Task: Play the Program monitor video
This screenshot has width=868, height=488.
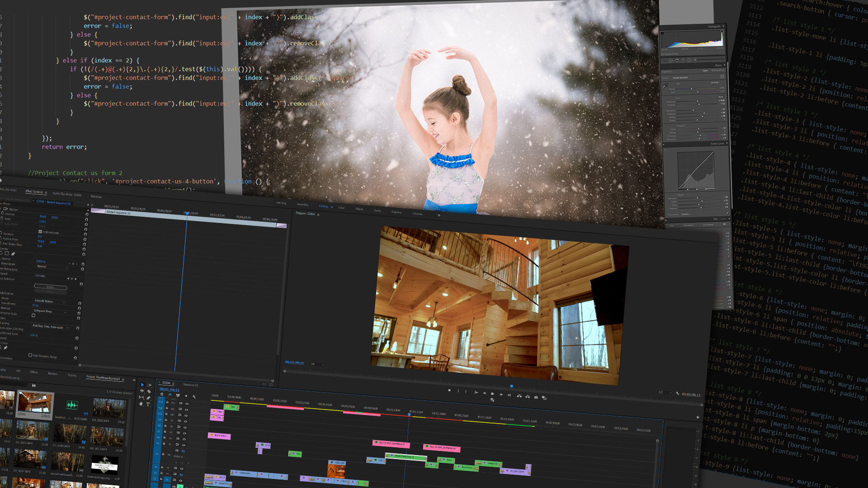Action: (x=493, y=394)
